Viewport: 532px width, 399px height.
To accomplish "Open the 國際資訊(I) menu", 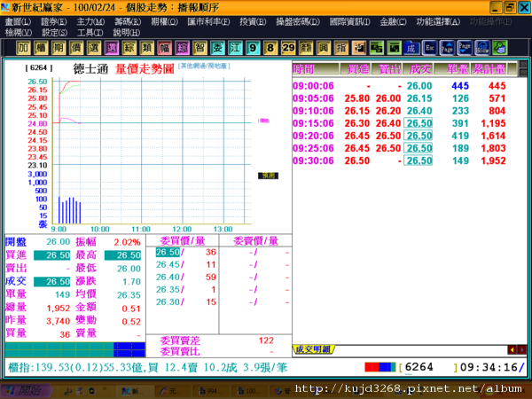I will click(x=350, y=22).
